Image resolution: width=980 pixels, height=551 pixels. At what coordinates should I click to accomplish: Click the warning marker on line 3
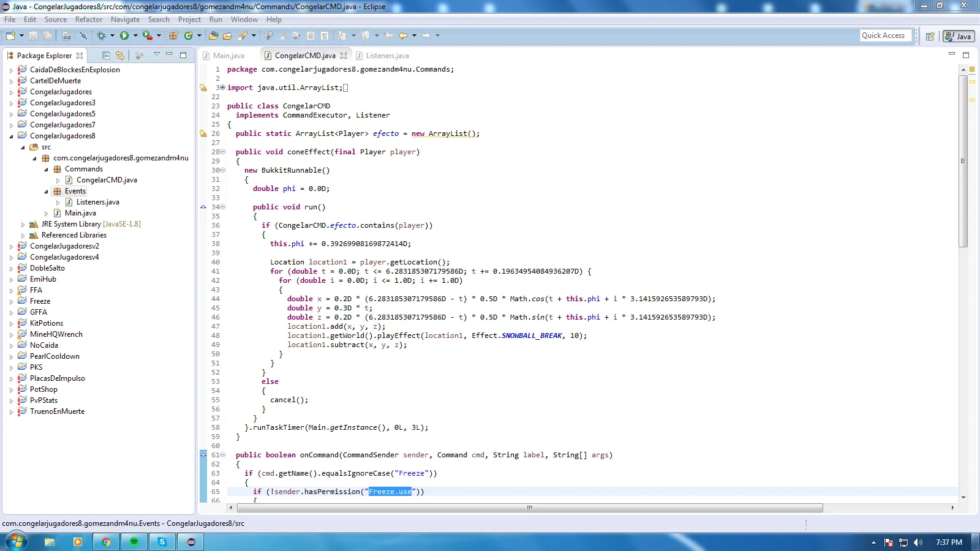(203, 88)
